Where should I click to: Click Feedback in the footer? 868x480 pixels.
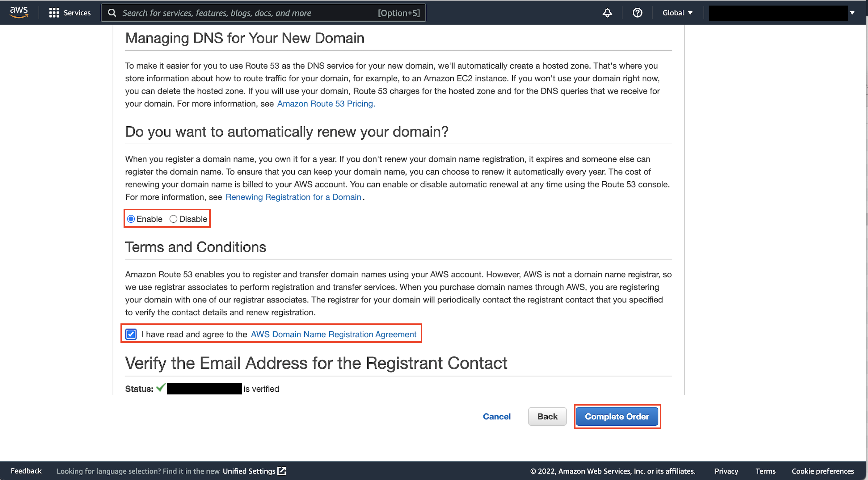(x=26, y=471)
